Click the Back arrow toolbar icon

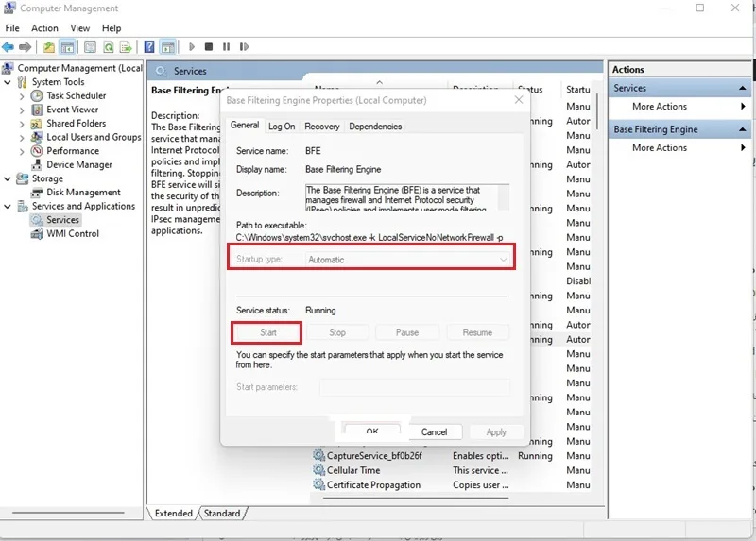(x=8, y=46)
